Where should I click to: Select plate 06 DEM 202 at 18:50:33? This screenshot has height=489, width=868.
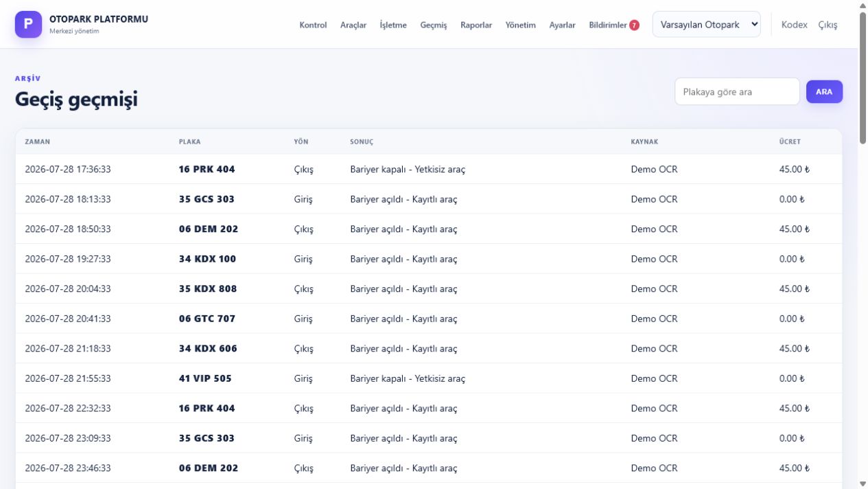coord(209,229)
